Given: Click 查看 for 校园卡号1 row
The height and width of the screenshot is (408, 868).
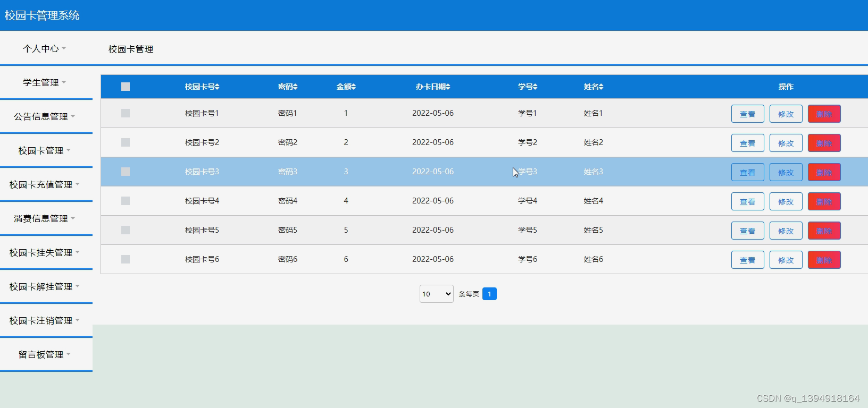Looking at the screenshot, I should [x=747, y=114].
